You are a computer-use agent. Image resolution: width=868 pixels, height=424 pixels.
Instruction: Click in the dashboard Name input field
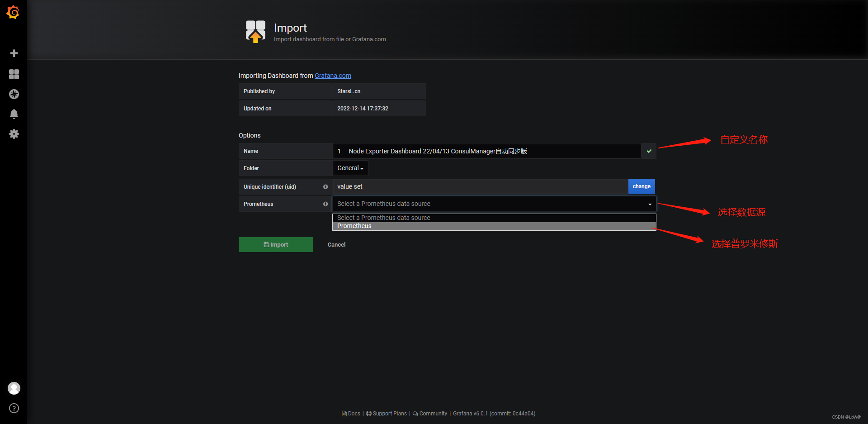pyautogui.click(x=486, y=151)
